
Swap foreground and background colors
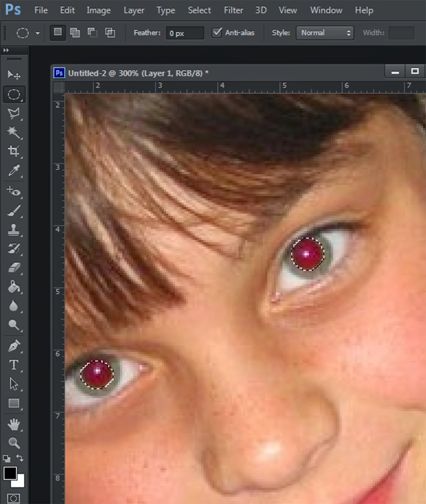point(20,458)
